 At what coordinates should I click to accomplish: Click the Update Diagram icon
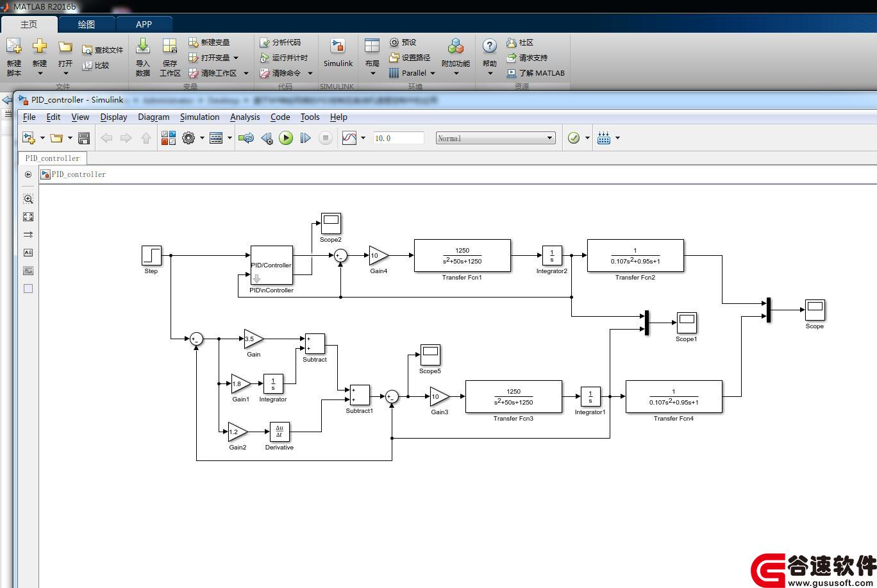(x=246, y=138)
